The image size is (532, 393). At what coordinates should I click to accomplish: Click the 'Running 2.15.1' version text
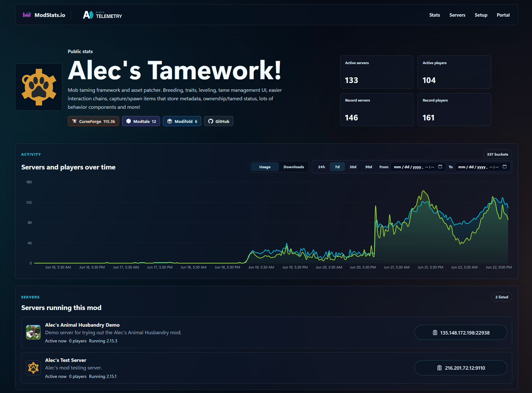tap(103, 376)
